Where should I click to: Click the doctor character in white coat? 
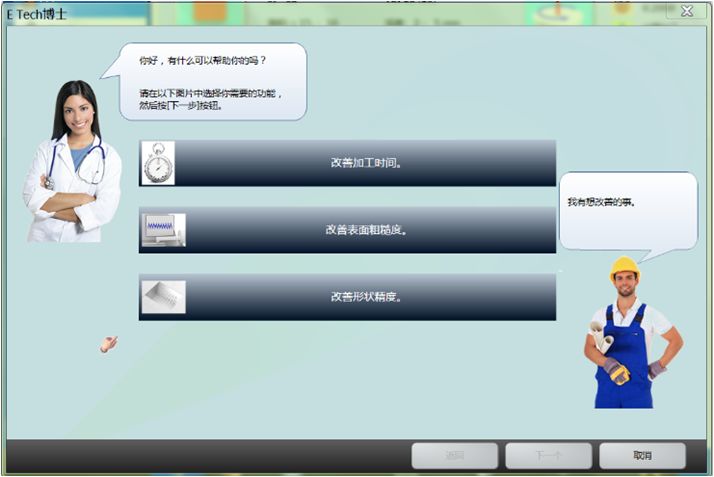72,162
